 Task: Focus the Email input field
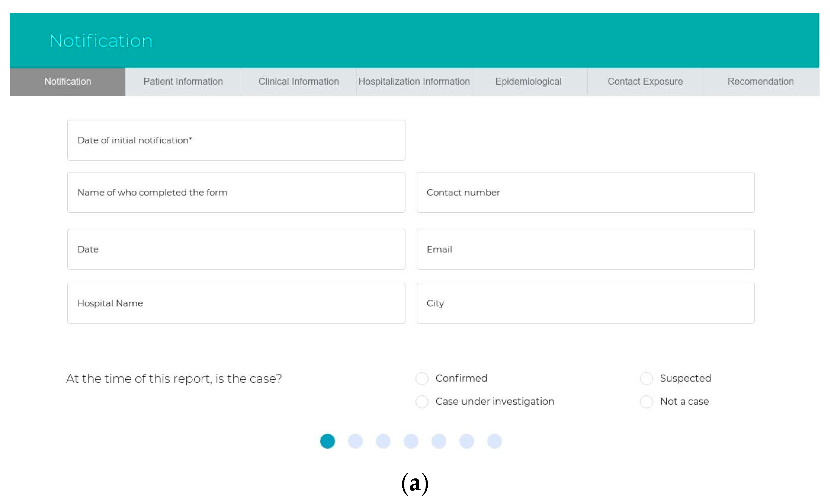pyautogui.click(x=585, y=249)
